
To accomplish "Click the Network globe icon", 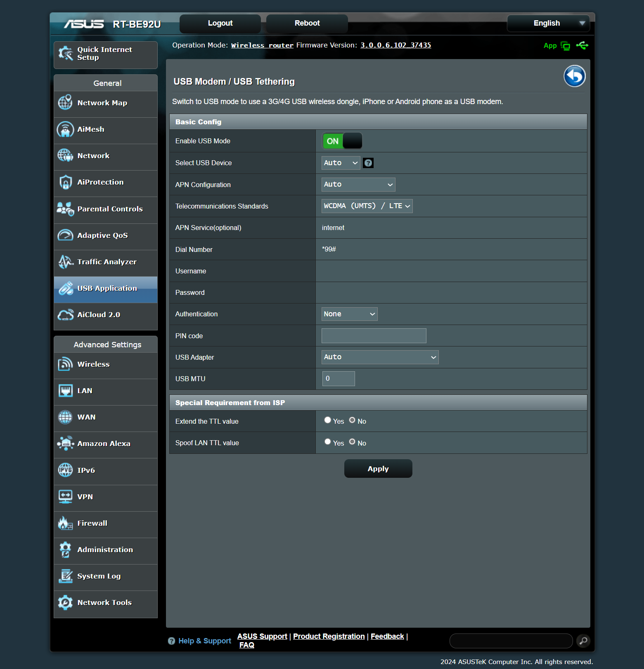I will [65, 156].
